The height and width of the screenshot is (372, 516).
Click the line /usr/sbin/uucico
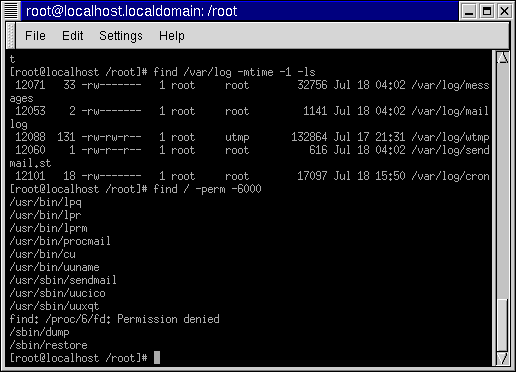[x=57, y=293]
